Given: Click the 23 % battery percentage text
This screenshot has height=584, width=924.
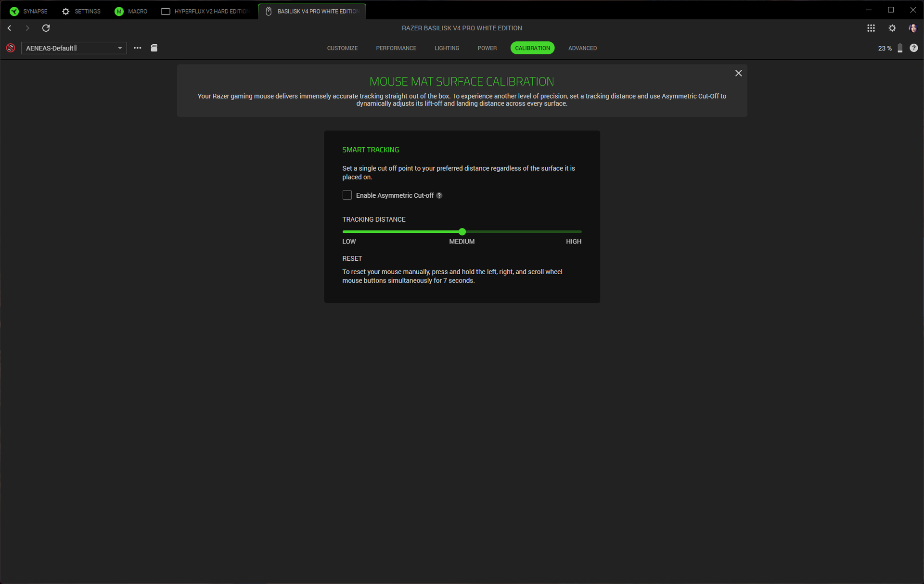Looking at the screenshot, I should pyautogui.click(x=885, y=48).
